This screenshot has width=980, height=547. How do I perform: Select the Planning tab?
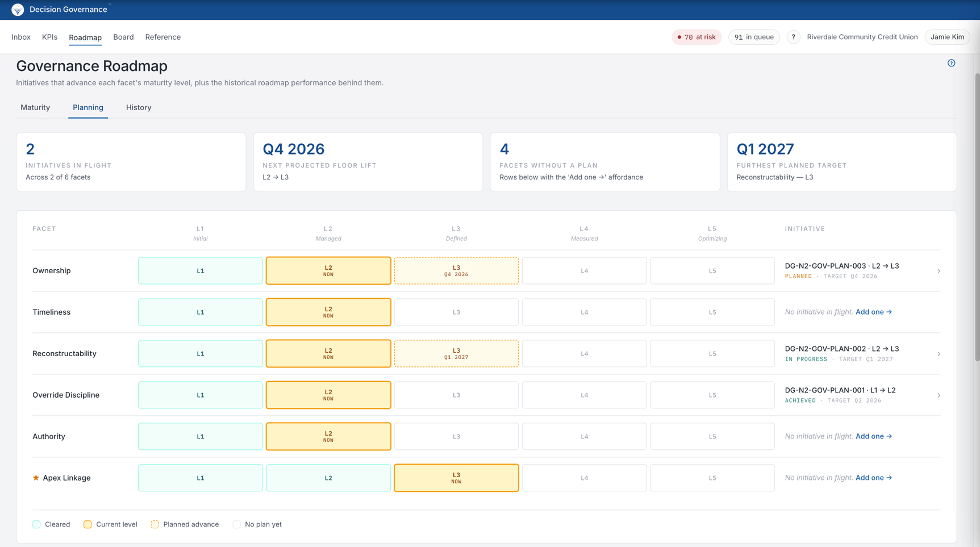pyautogui.click(x=88, y=107)
